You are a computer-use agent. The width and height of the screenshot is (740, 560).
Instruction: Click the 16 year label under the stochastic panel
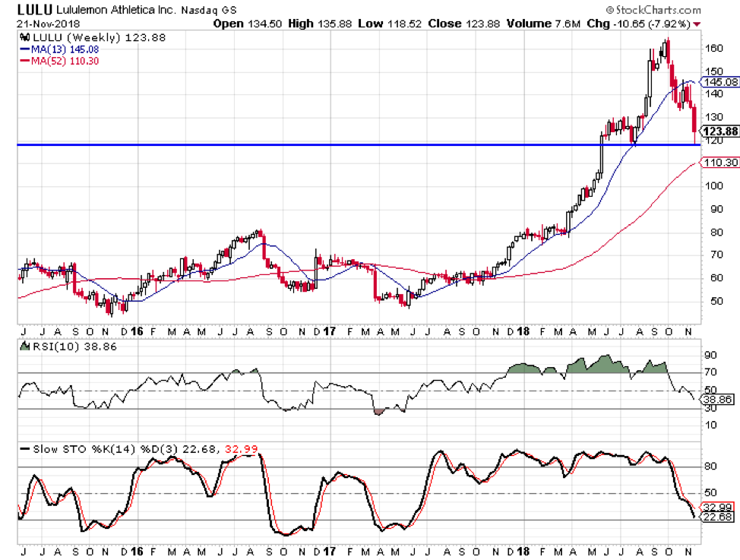[x=137, y=552]
